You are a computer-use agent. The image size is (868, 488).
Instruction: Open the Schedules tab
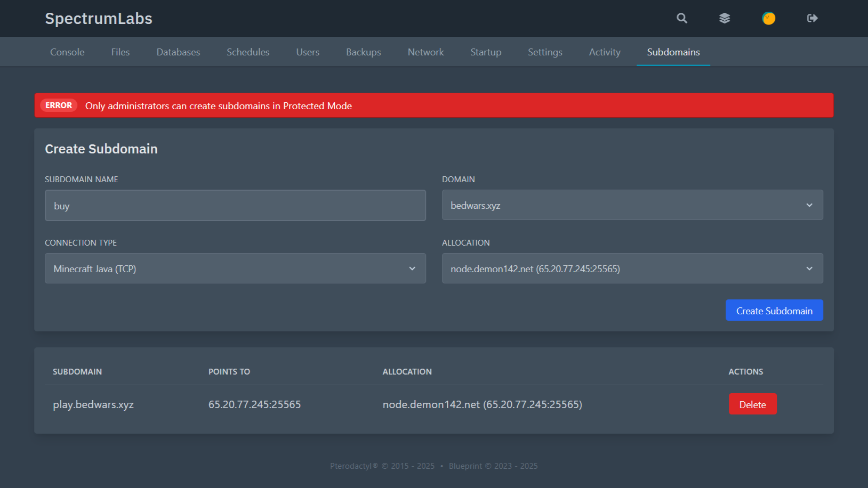[x=248, y=52]
